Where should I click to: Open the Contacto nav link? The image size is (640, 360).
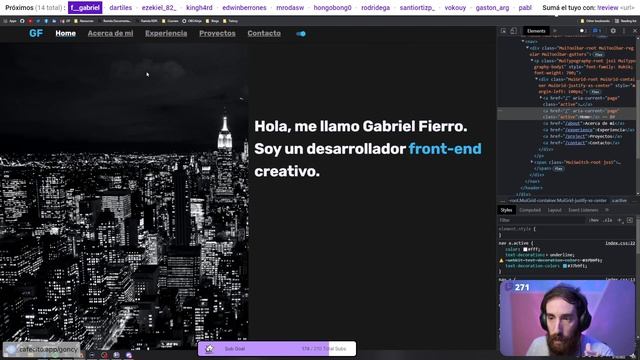coord(264,33)
